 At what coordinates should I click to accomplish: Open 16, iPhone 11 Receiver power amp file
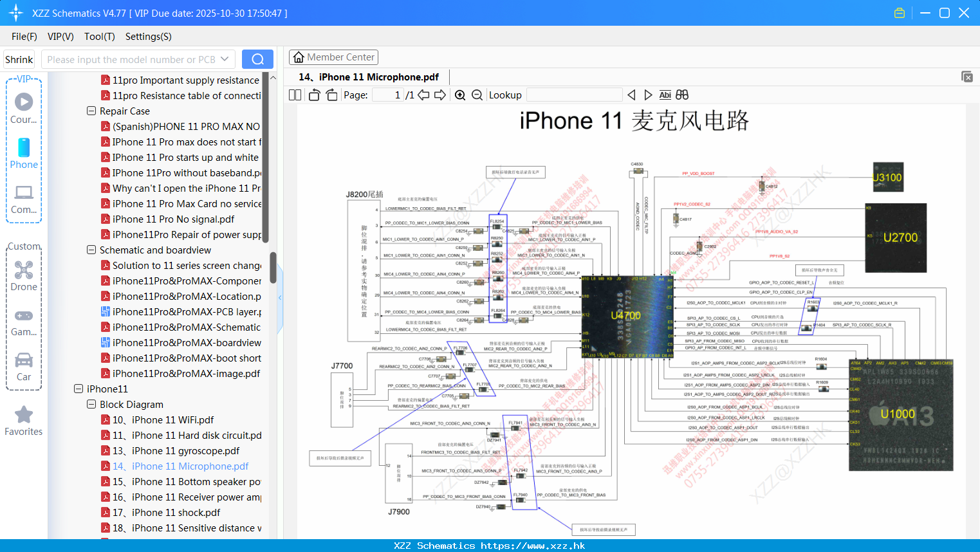[181, 497]
